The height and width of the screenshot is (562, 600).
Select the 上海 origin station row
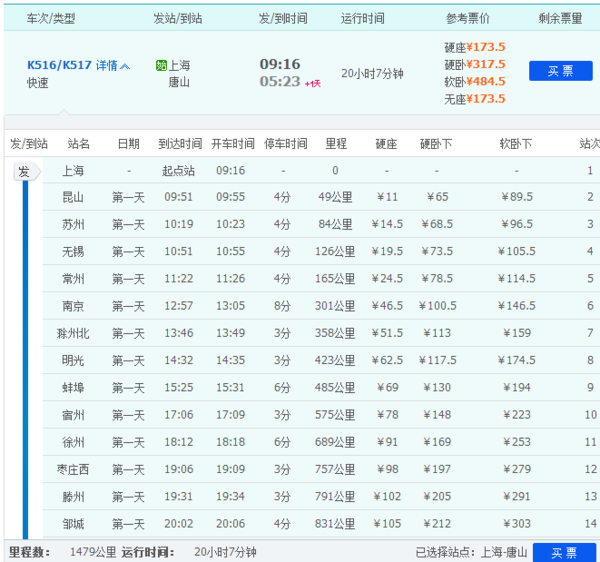tap(321, 170)
